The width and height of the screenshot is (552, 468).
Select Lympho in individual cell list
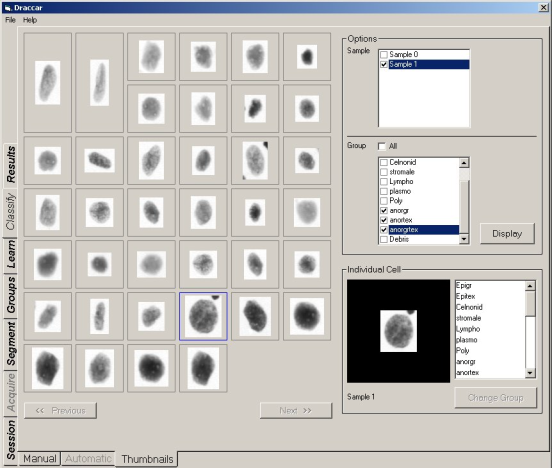[x=468, y=329]
